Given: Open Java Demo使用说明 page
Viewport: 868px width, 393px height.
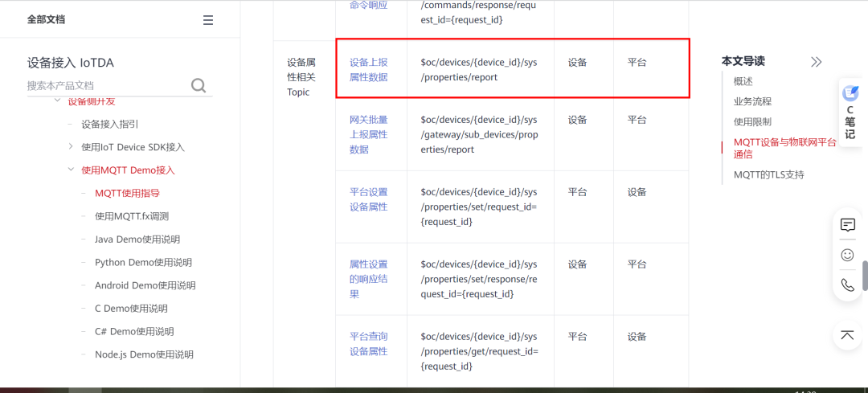Looking at the screenshot, I should point(137,239).
